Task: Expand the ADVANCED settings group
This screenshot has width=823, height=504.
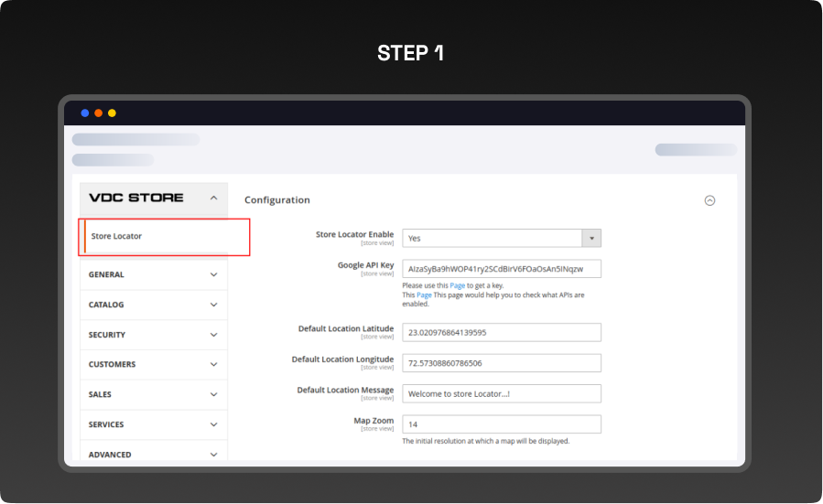Action: pyautogui.click(x=153, y=454)
